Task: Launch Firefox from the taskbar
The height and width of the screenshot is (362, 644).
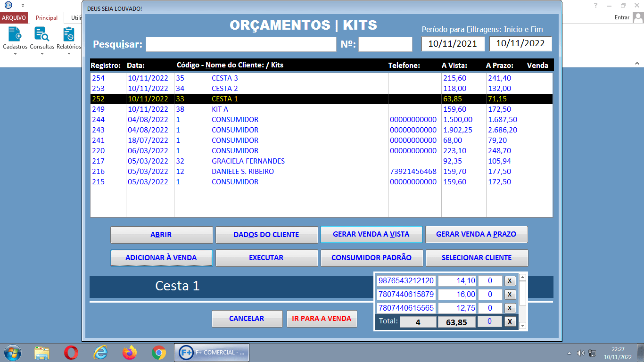Action: coord(130,353)
